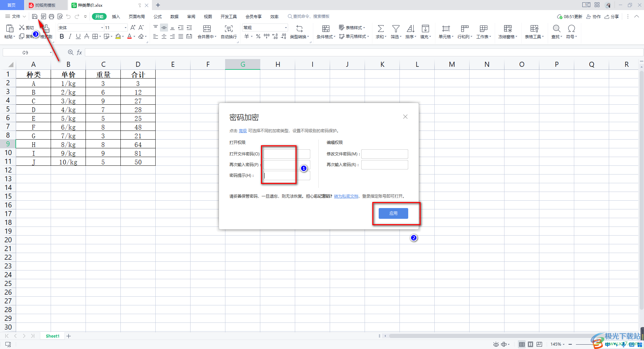Click the 协作 Collaborate button
The height and width of the screenshot is (349, 644).
pyautogui.click(x=593, y=16)
